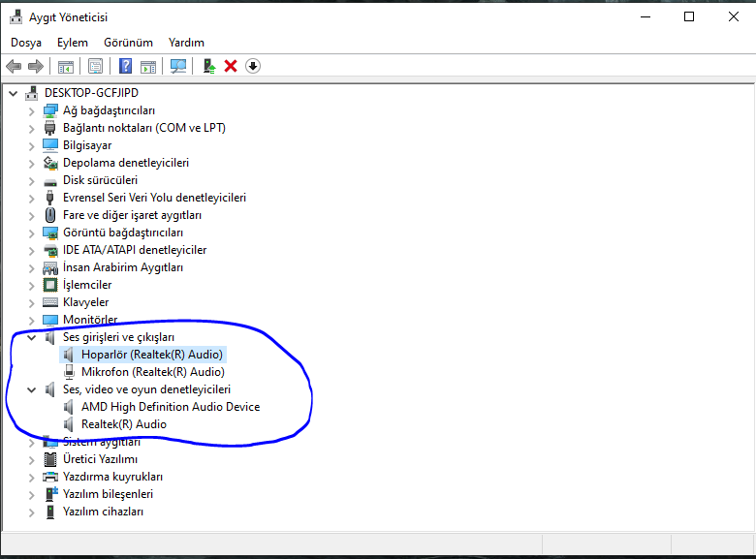Click the mouse icon beside Fare ve diğer
The height and width of the screenshot is (559, 756).
point(50,215)
